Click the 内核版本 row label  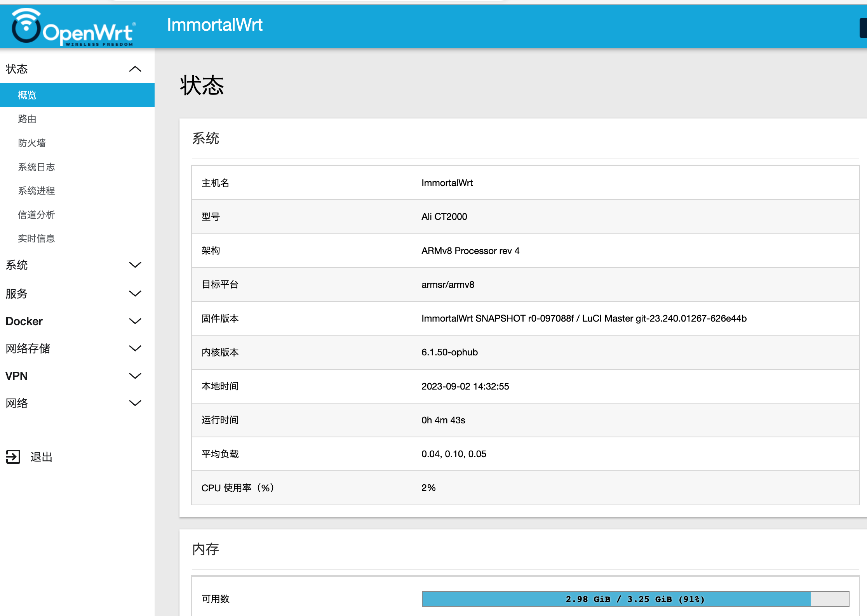(220, 352)
